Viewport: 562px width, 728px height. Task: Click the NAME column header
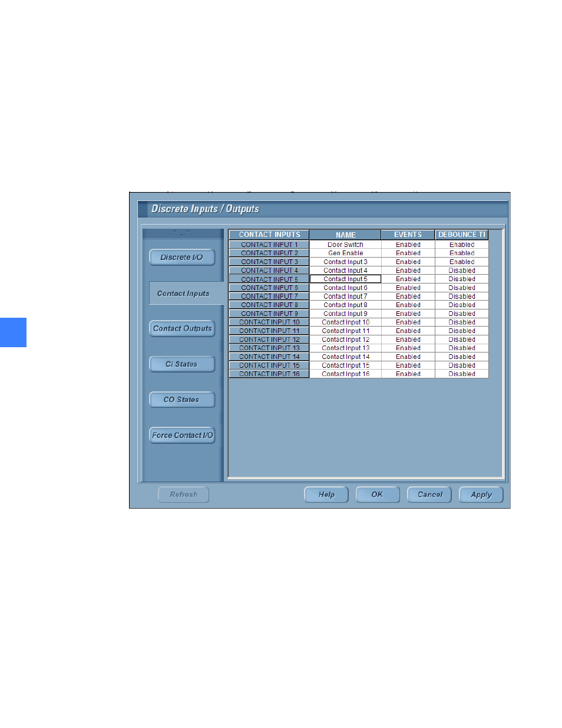pyautogui.click(x=346, y=235)
